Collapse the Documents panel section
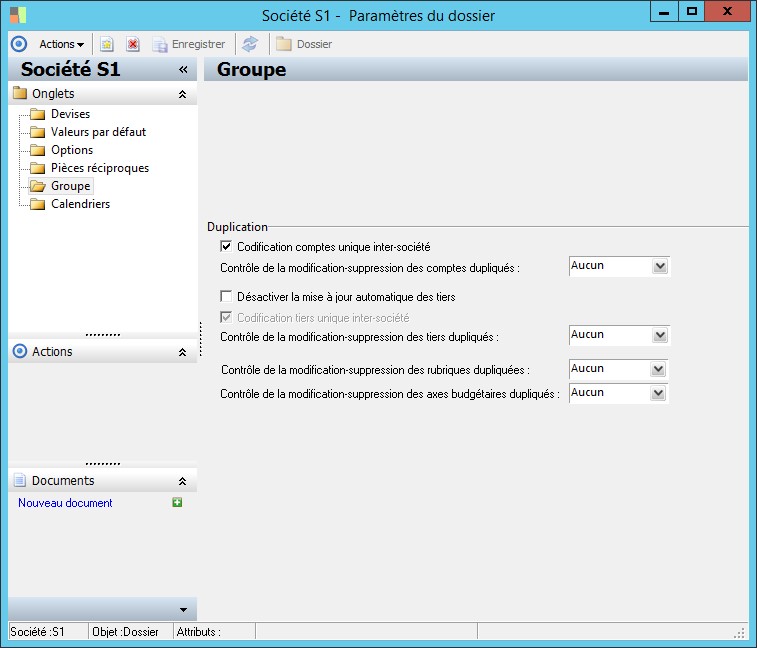This screenshot has height=648, width=757. point(182,481)
